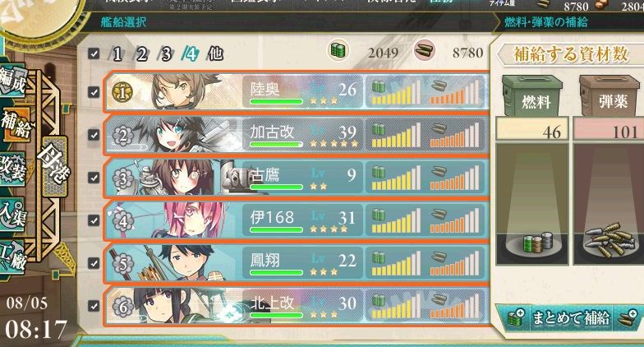Open the 入渠 docking sidebar icon
Viewport: 644px width, 347px height.
coord(12,214)
